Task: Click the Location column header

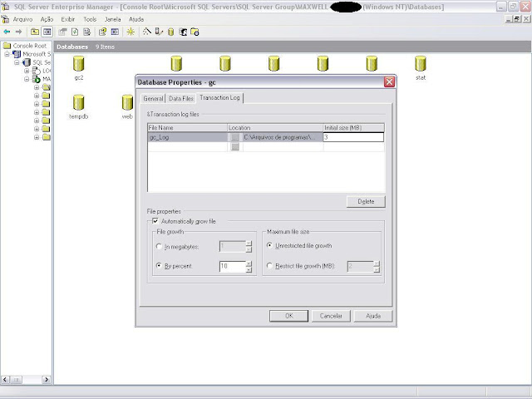Action: click(x=275, y=128)
